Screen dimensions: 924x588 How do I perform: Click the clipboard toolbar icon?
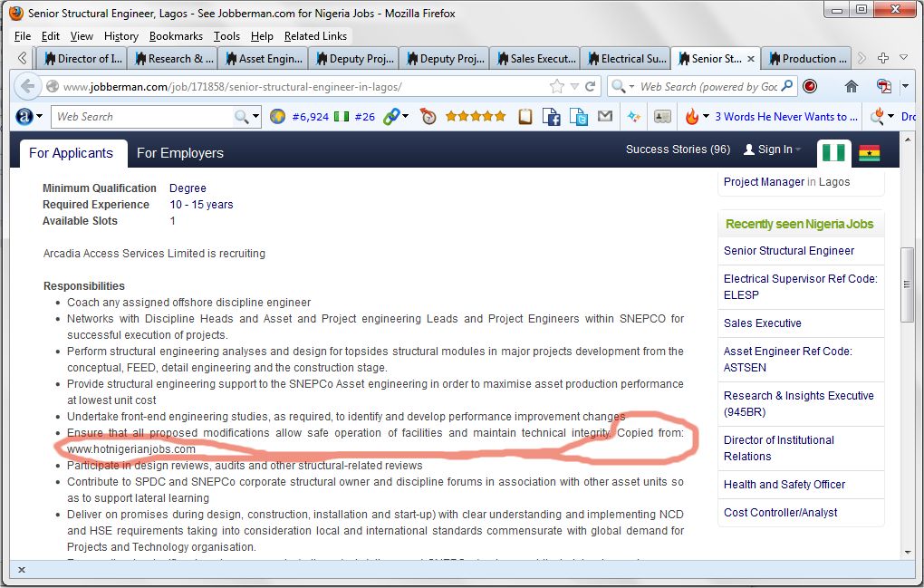[525, 117]
